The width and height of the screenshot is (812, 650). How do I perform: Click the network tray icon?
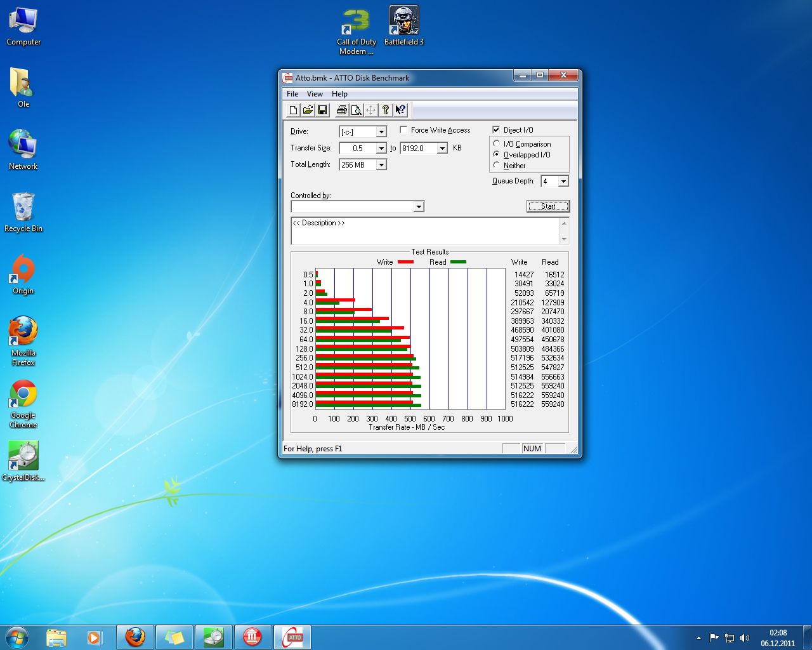(x=730, y=638)
